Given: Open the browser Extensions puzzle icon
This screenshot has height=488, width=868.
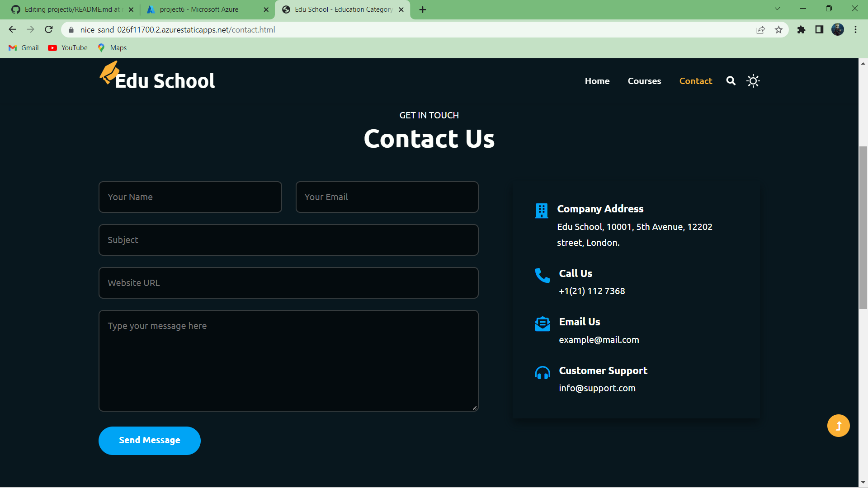Looking at the screenshot, I should point(801,30).
